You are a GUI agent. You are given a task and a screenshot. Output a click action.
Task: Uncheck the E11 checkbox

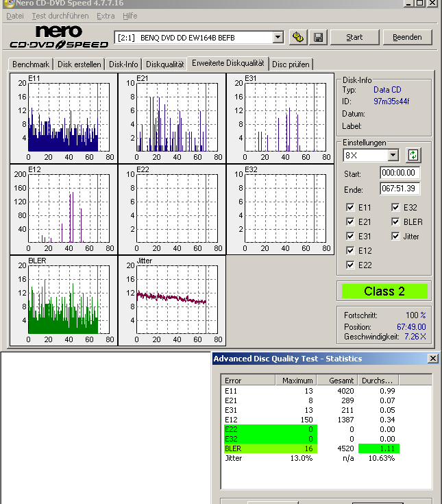[351, 208]
